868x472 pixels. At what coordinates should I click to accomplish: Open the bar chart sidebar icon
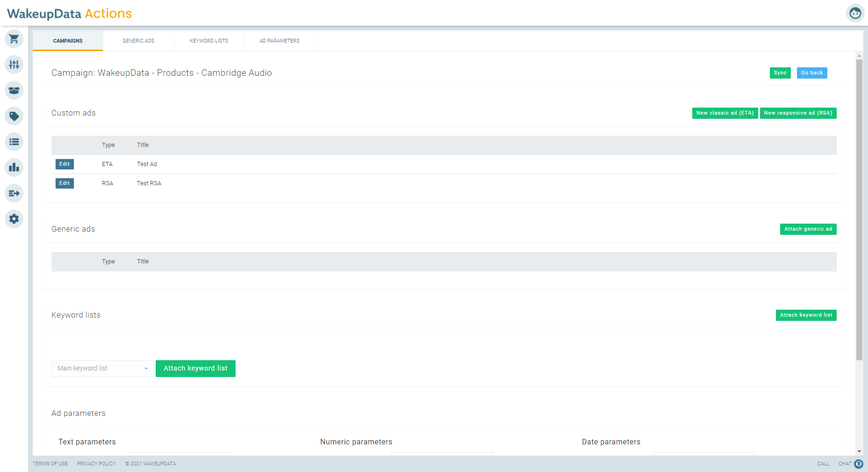tap(14, 167)
